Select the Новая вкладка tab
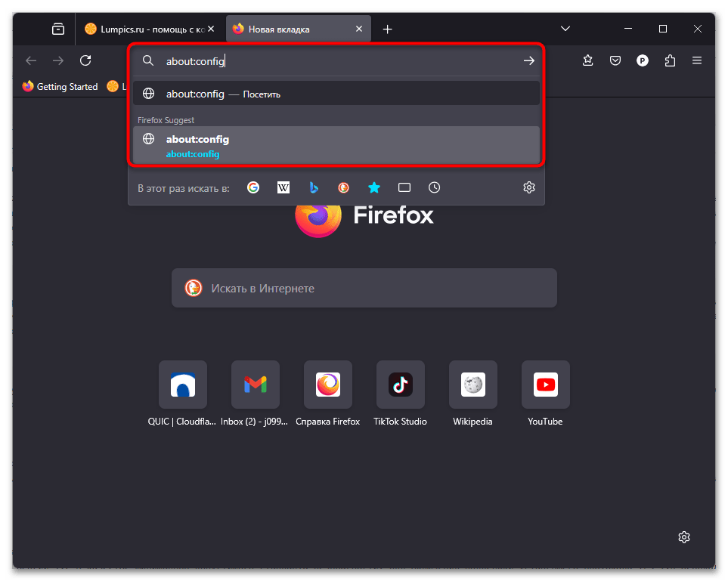 pos(299,29)
